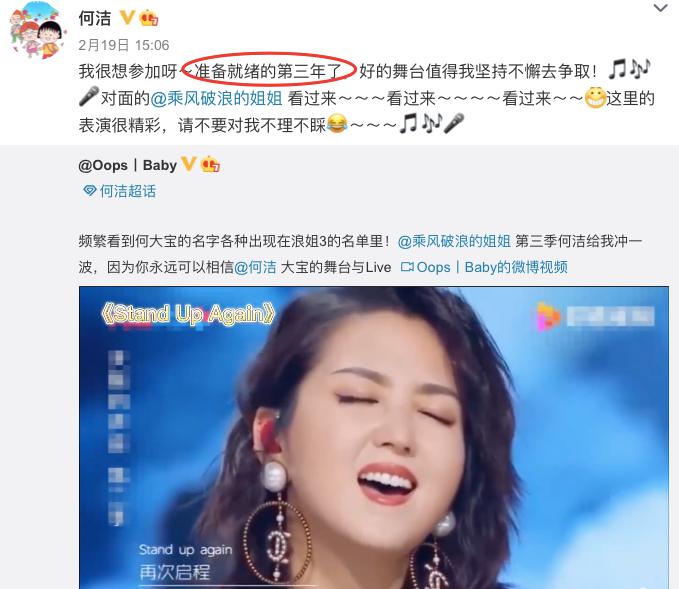Open the 2月19日 15:06 timestamp
This screenshot has height=589, width=679.
click(x=124, y=45)
